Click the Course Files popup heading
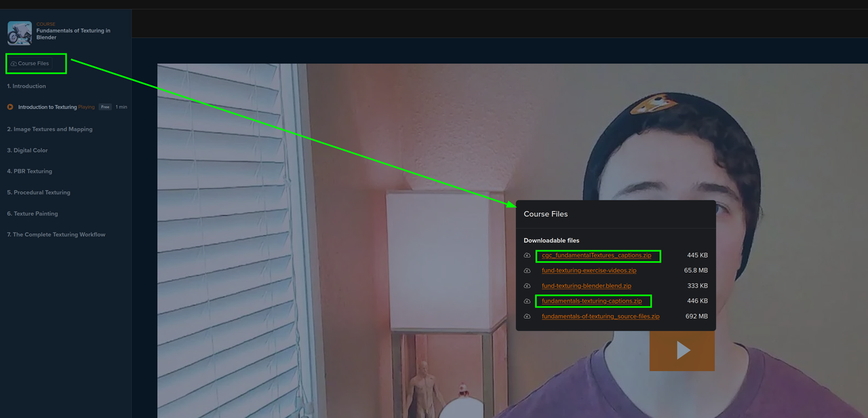The width and height of the screenshot is (868, 418). tap(546, 214)
